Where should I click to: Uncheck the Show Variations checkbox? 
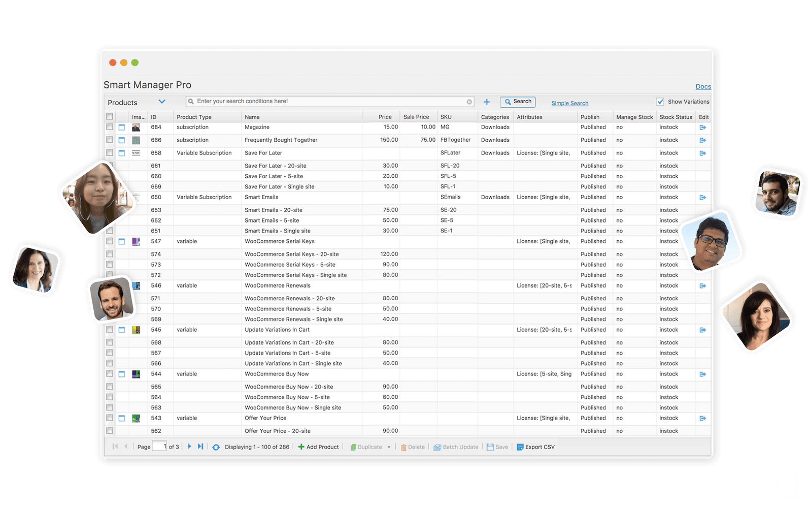[x=660, y=102]
